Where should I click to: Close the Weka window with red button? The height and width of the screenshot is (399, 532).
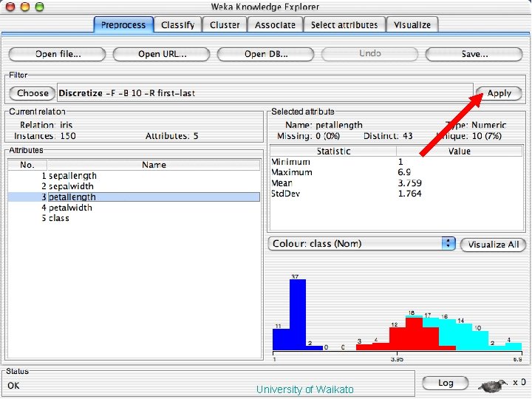pyautogui.click(x=10, y=6)
